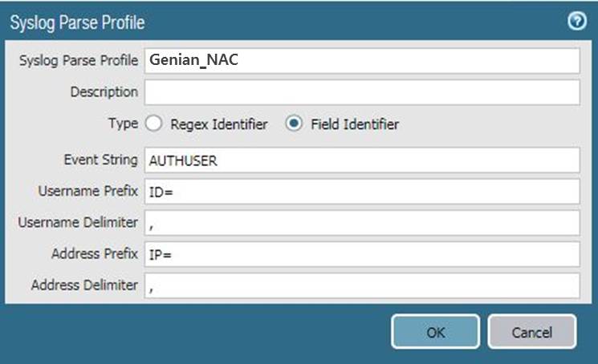Click the "Field Identifier" option text
Viewport: 598px width, 364px height.
354,124
